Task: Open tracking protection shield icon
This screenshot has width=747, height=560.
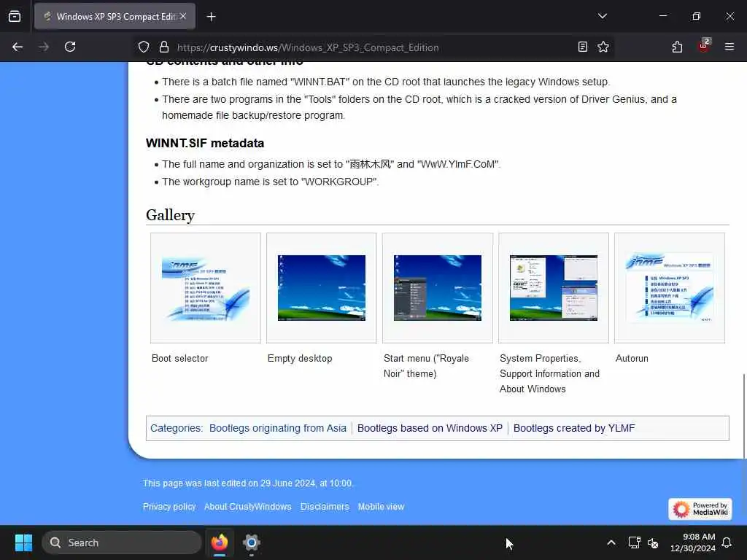Action: tap(144, 47)
